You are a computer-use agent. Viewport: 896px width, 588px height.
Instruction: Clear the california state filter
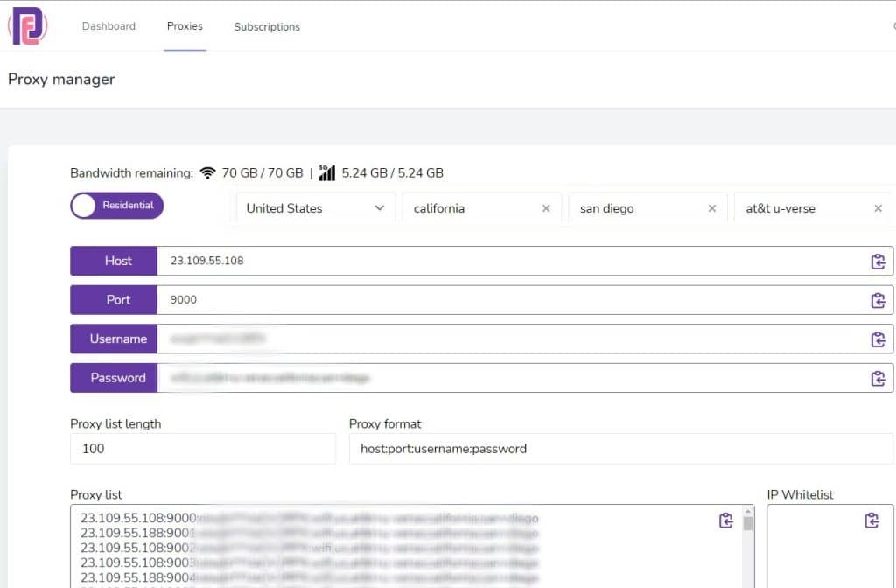point(546,208)
